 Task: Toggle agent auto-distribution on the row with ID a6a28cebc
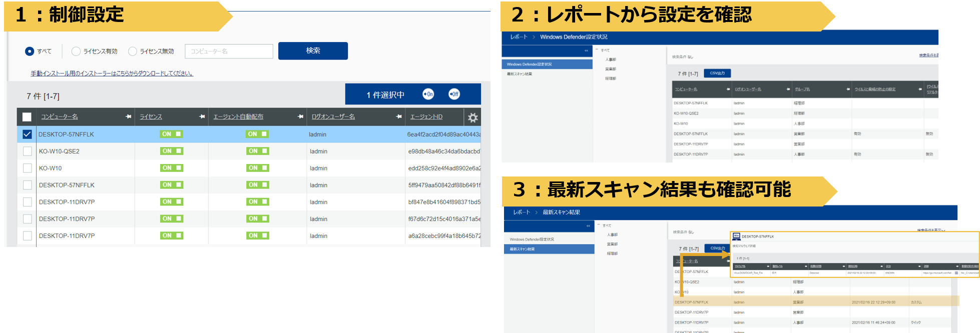(258, 235)
